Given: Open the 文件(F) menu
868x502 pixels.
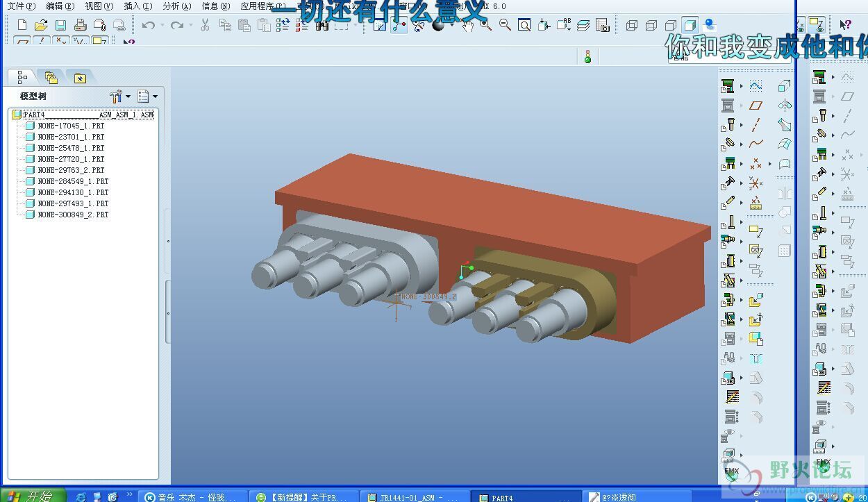Looking at the screenshot, I should 22,6.
